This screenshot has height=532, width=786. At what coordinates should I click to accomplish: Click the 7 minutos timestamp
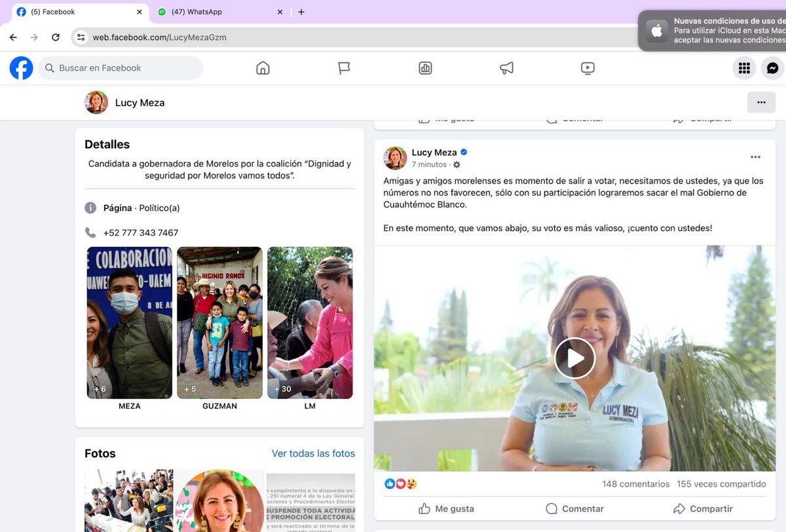pos(429,164)
